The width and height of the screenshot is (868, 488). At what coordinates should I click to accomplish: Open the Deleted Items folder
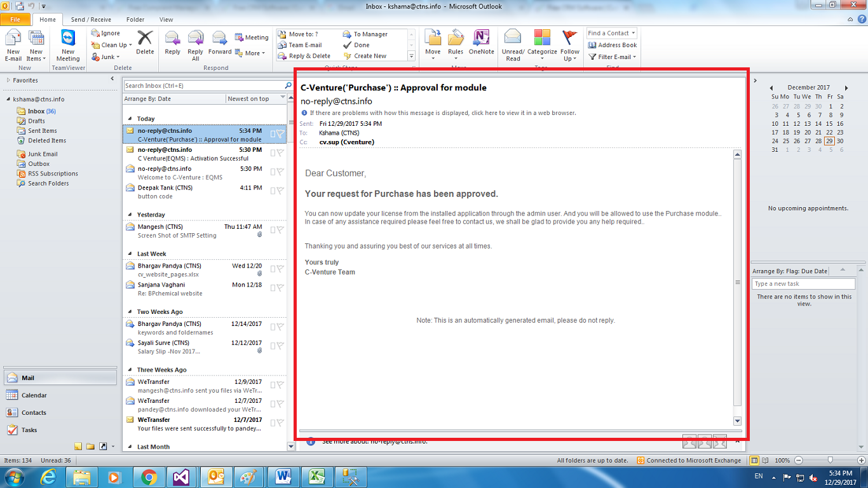click(47, 140)
